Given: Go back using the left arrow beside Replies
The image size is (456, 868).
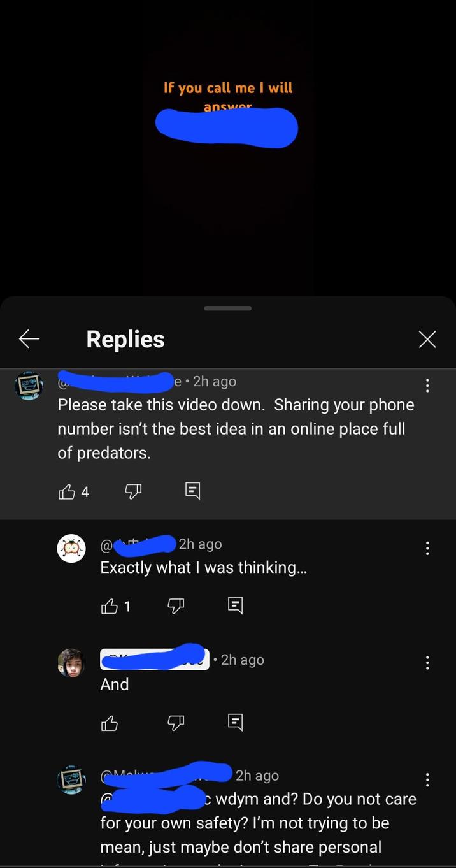Looking at the screenshot, I should (29, 339).
